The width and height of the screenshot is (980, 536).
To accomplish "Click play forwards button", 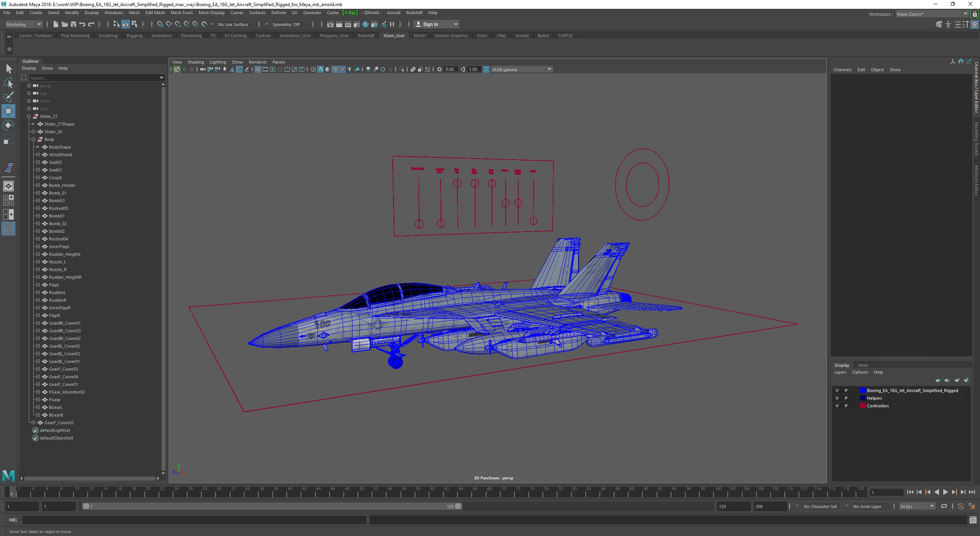I will pyautogui.click(x=945, y=492).
